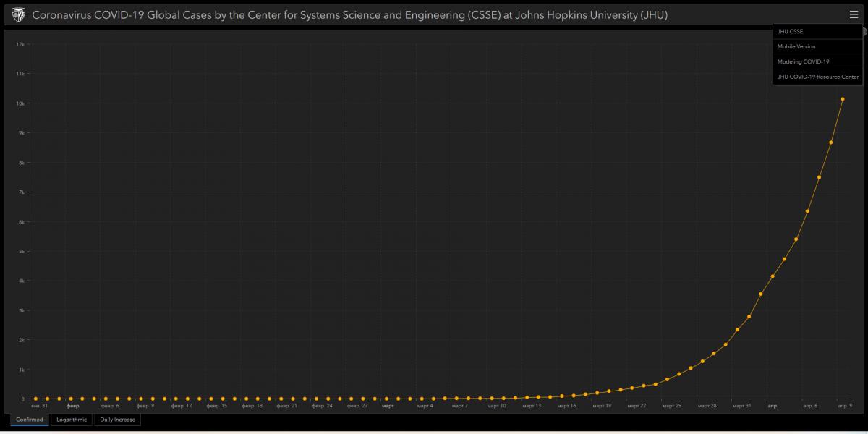Switch to the Confirmed tab
The width and height of the screenshot is (868, 434).
pyautogui.click(x=30, y=420)
